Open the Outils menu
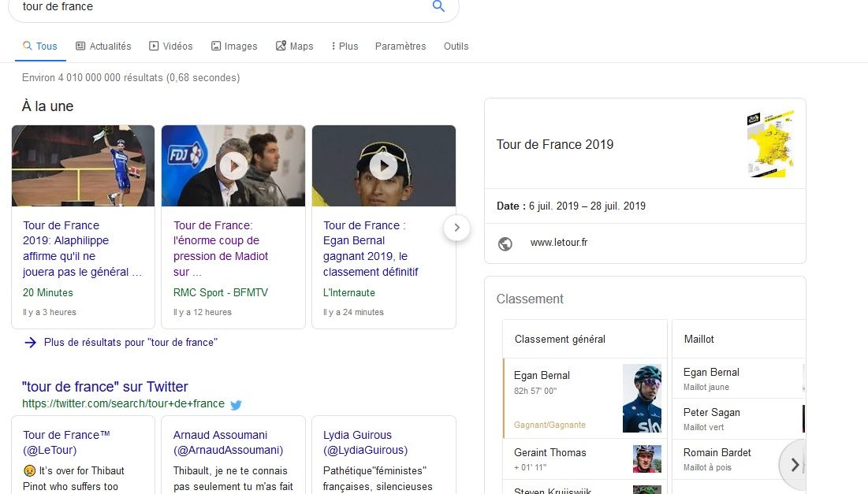The height and width of the screenshot is (494, 868). click(456, 46)
